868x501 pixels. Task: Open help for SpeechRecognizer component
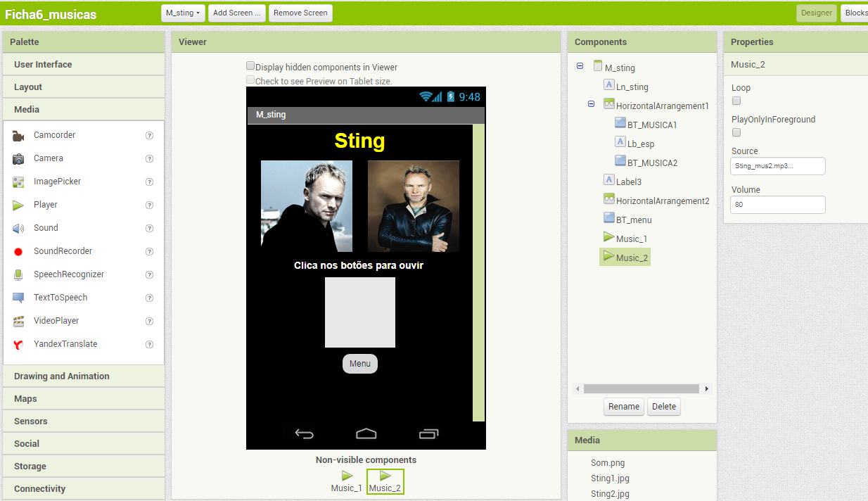pos(149,274)
